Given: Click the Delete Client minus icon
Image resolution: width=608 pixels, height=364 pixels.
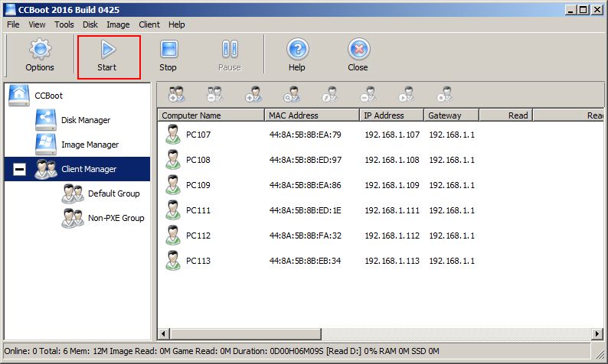Looking at the screenshot, I should click(368, 94).
